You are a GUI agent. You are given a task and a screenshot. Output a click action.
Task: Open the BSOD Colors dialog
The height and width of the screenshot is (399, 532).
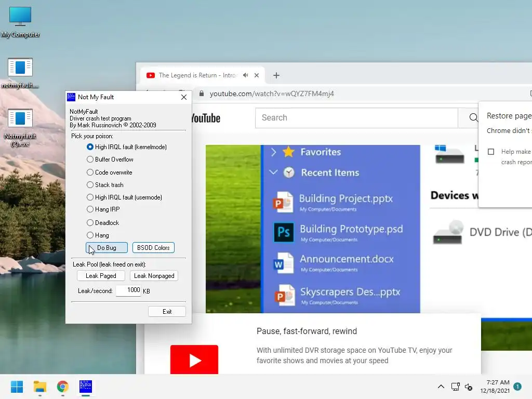153,248
